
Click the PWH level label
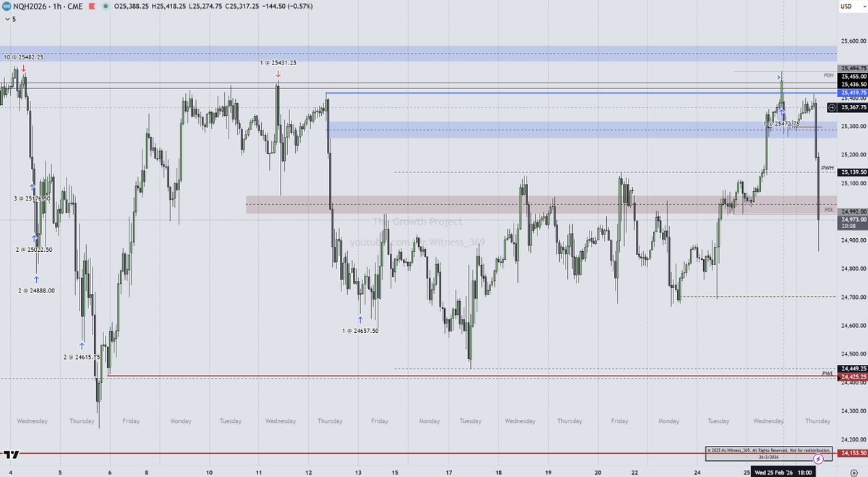click(x=828, y=168)
